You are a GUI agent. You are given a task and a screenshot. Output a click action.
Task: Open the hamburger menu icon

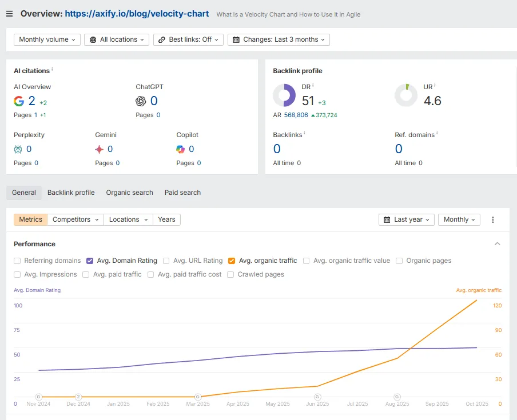click(9, 14)
